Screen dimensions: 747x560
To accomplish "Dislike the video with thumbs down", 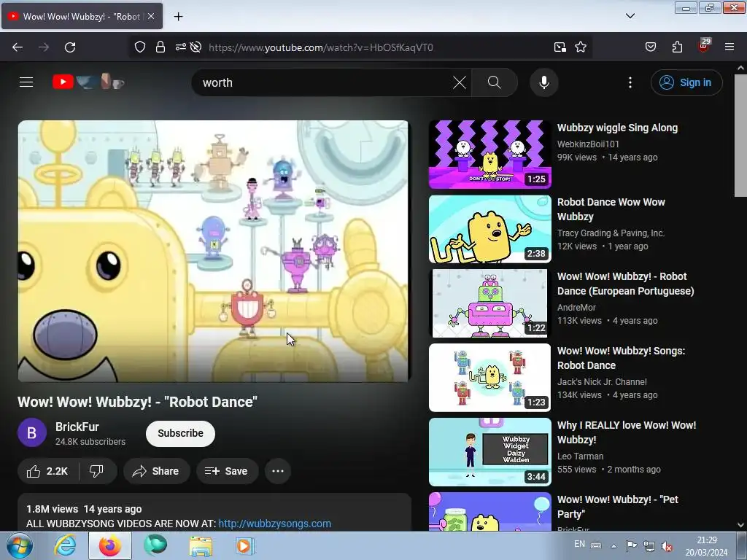I will pyautogui.click(x=97, y=471).
